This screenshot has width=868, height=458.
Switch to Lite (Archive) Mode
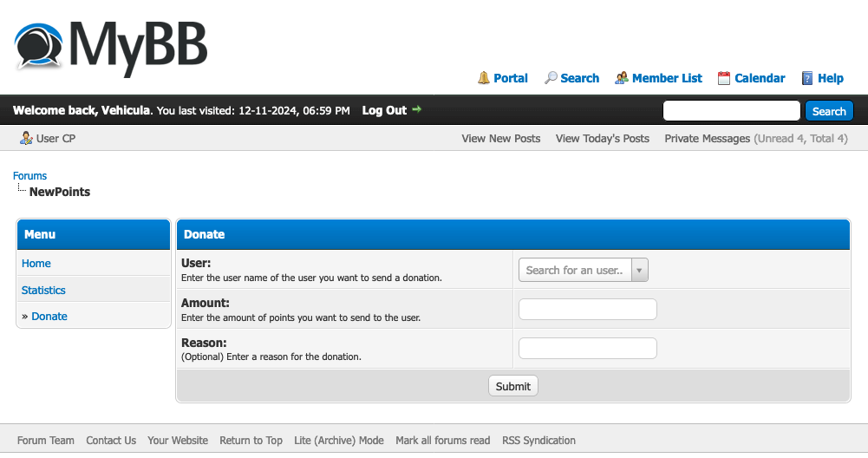click(339, 441)
